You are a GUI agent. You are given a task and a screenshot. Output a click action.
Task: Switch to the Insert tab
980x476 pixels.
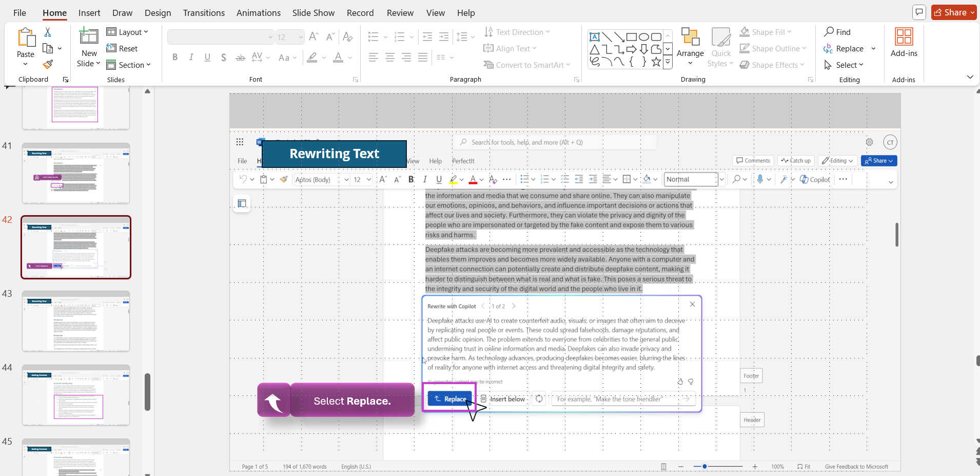(89, 13)
